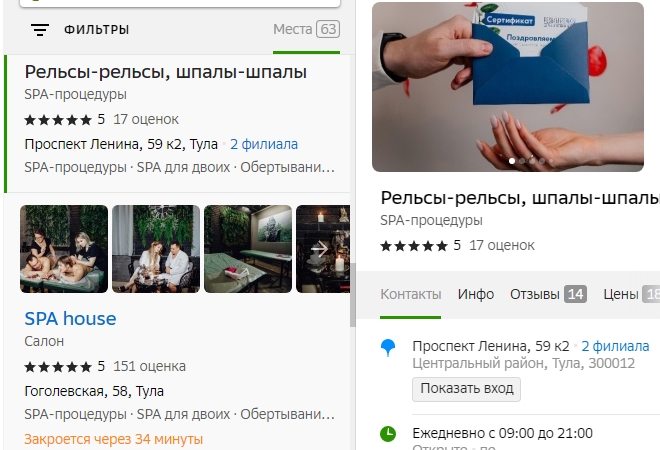
Task: Select the Контакты tab
Action: click(x=410, y=294)
